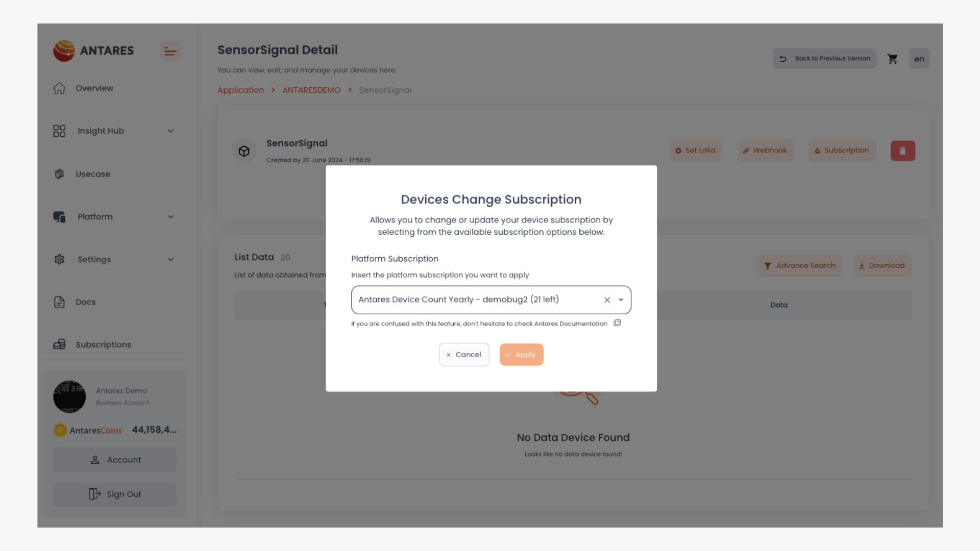Switch language using the en button
The image size is (980, 551).
[919, 59]
